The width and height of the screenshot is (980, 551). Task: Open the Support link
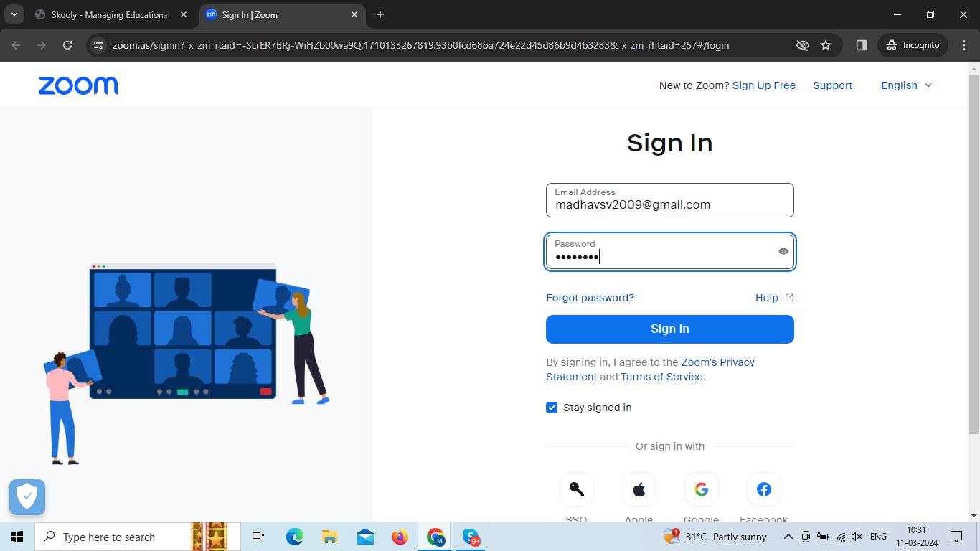[x=832, y=85]
